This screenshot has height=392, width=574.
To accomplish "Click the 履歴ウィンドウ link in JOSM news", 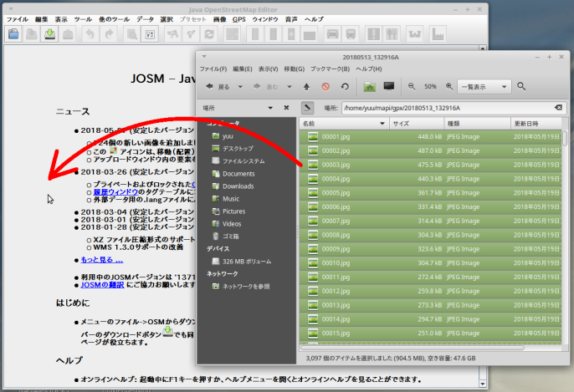I will (x=115, y=192).
